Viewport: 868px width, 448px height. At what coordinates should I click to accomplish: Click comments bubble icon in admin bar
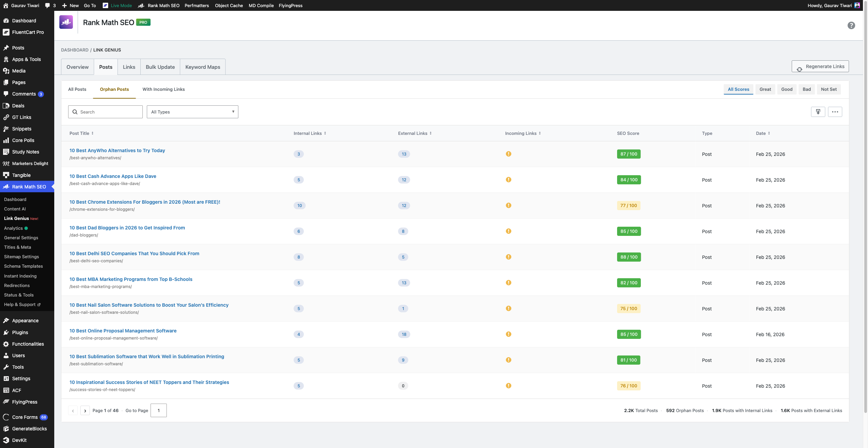pyautogui.click(x=47, y=5)
